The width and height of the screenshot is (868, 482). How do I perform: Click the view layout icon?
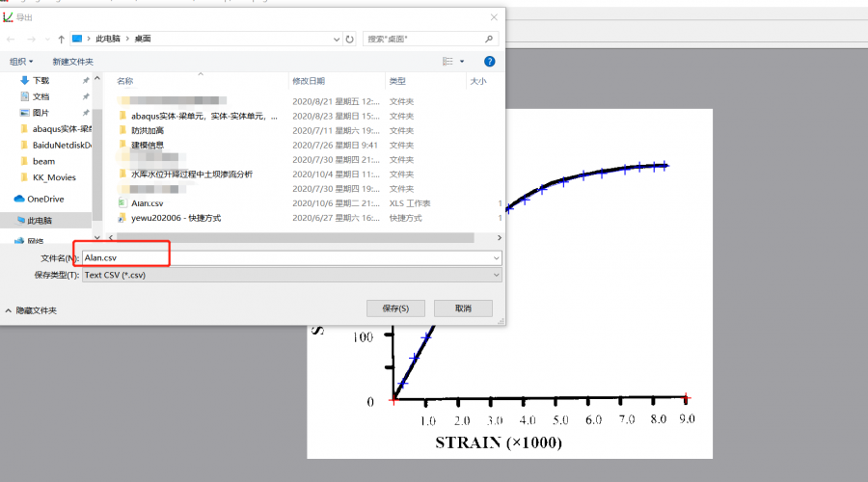[448, 61]
